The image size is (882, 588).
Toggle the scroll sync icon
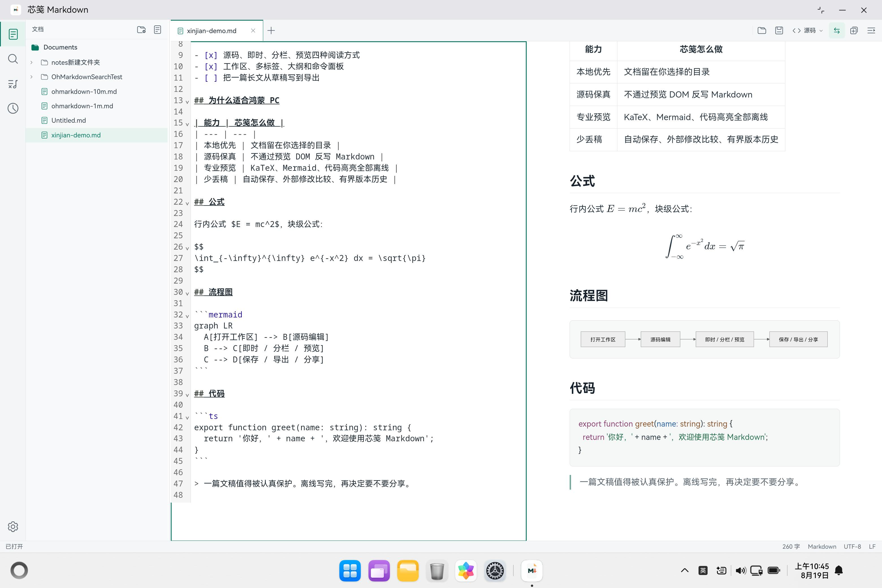(x=836, y=30)
